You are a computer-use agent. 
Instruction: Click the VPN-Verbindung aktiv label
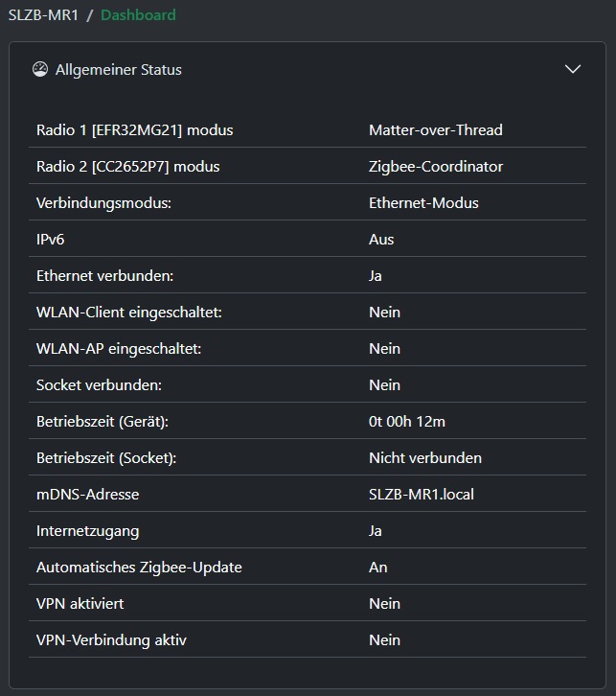[x=111, y=640]
